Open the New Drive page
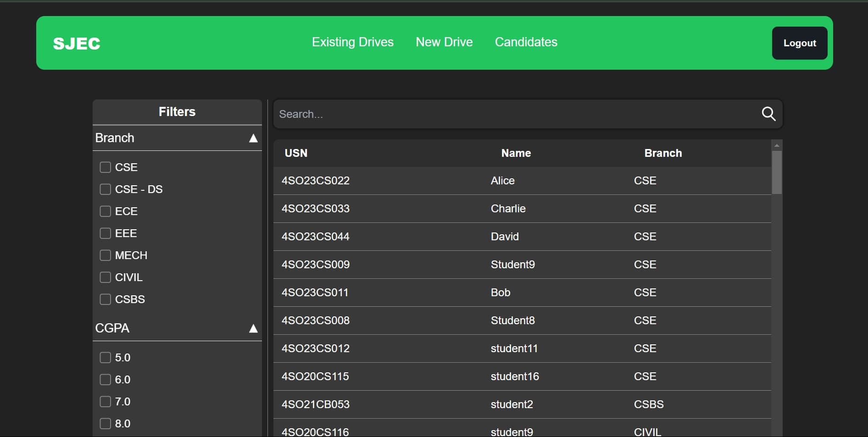868x437 pixels. point(444,42)
